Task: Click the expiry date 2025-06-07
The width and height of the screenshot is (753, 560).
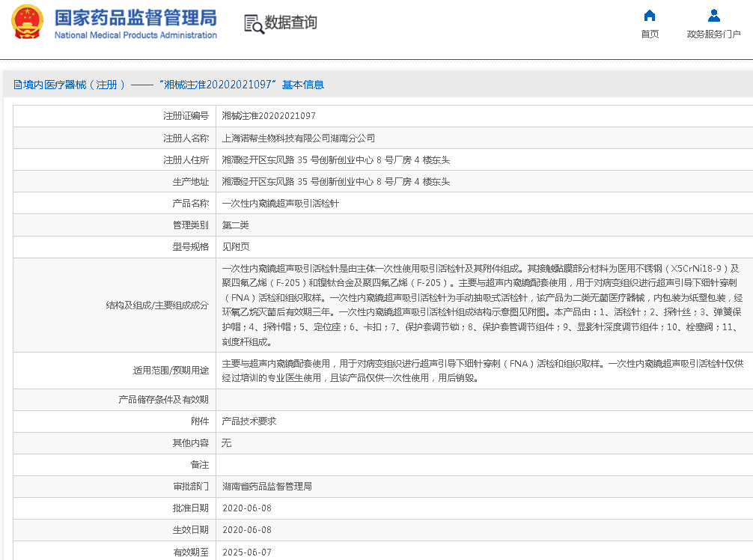Action: pos(247,551)
